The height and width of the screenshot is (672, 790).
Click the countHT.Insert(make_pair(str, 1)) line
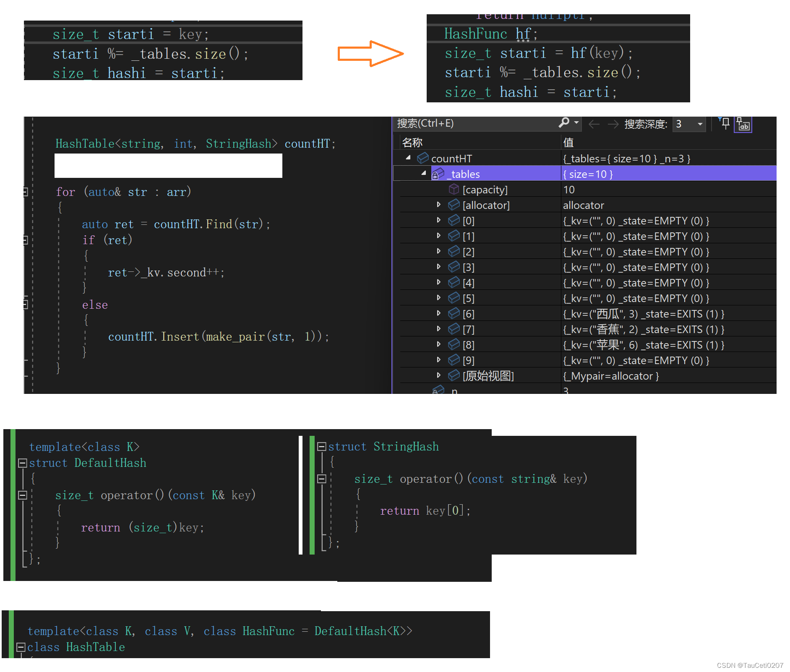(219, 336)
